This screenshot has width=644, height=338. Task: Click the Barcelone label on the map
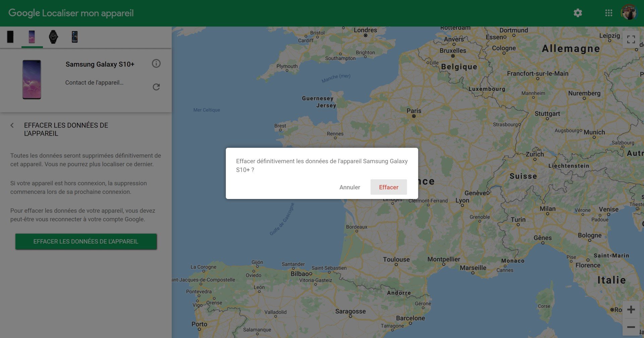pyautogui.click(x=410, y=318)
